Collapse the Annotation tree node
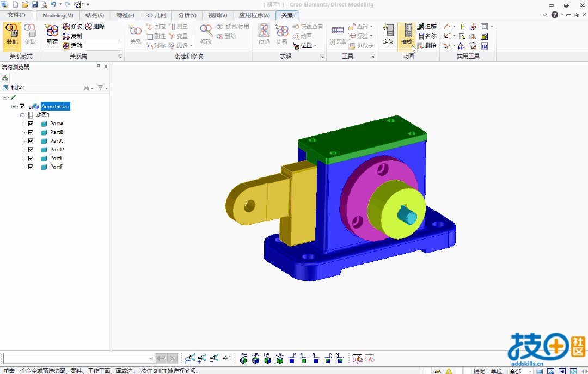This screenshot has width=588, height=374. (x=14, y=106)
